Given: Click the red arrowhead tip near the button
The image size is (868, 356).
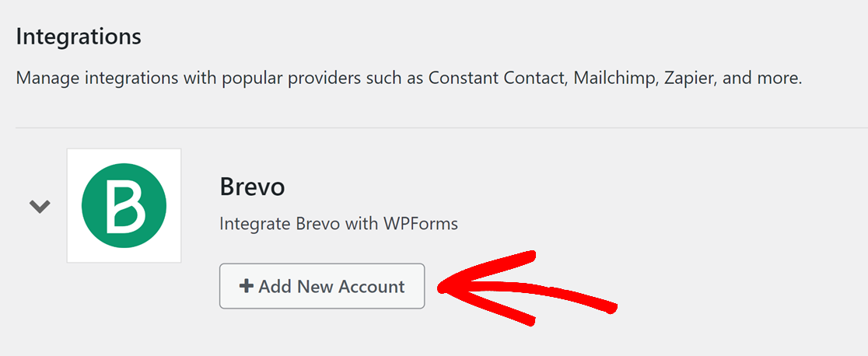Looking at the screenshot, I should [x=443, y=288].
